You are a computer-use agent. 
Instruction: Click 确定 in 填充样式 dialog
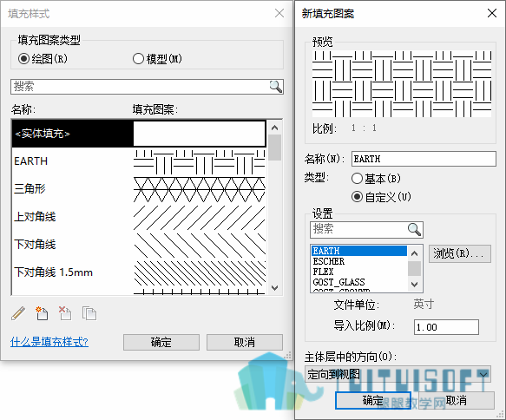[161, 342]
